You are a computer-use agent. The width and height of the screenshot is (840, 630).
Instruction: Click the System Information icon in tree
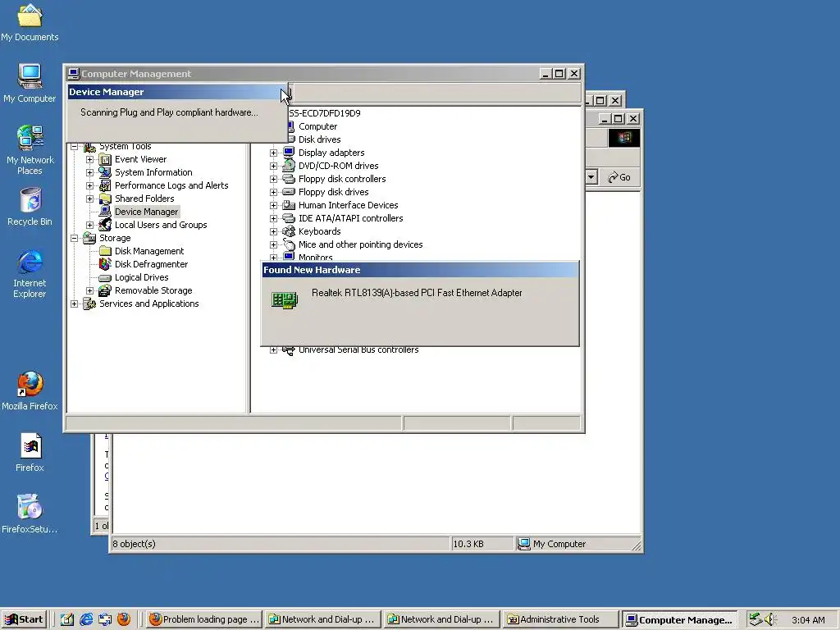tap(106, 172)
